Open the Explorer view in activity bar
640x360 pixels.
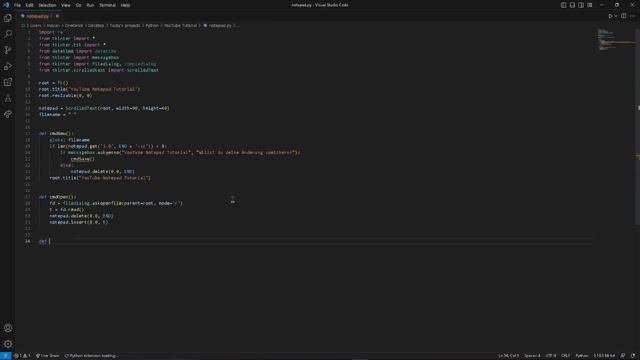coord(8,18)
